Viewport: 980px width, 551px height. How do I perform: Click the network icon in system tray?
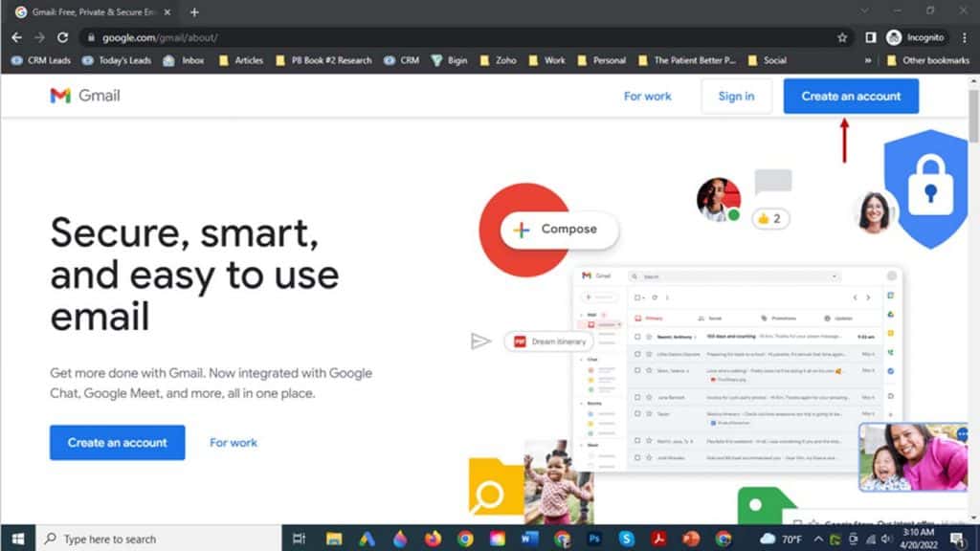(871, 539)
